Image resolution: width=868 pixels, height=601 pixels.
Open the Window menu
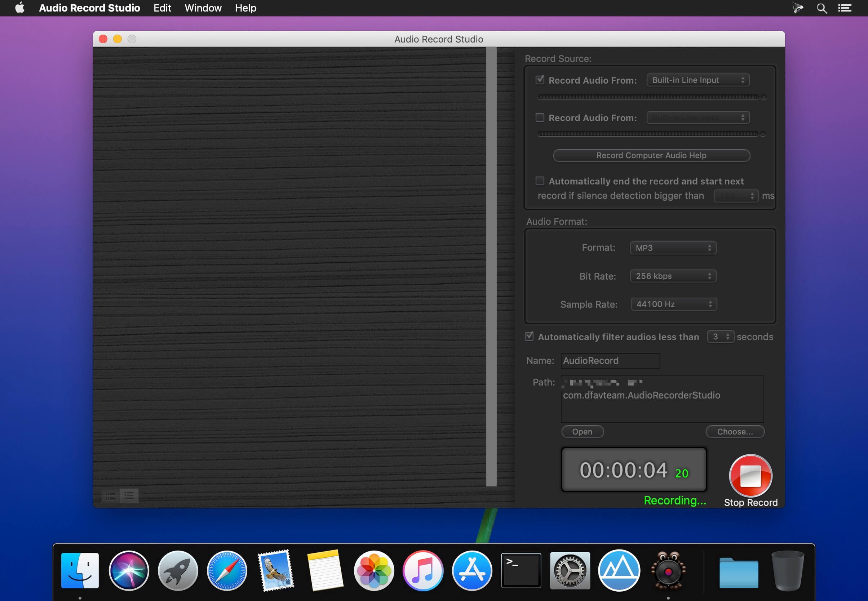tap(203, 8)
